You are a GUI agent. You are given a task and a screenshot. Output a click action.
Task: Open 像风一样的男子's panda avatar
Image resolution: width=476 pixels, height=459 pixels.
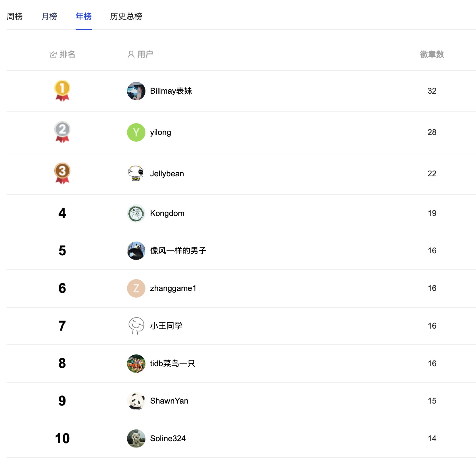point(136,251)
